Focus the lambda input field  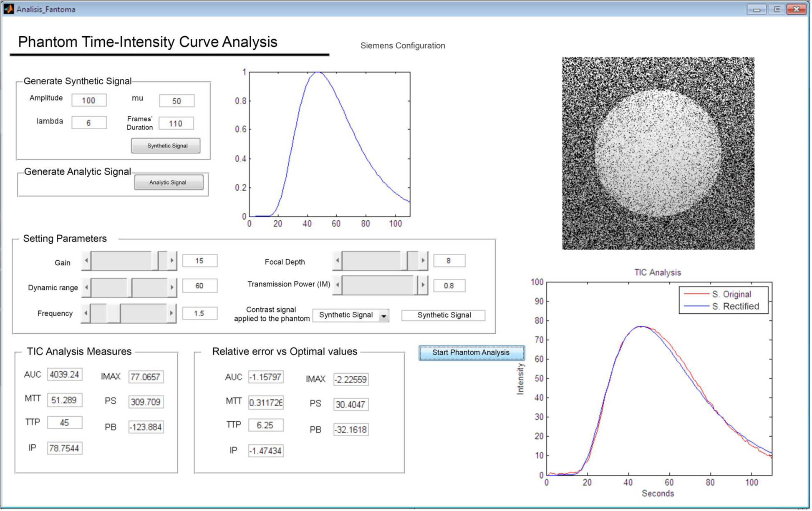tap(89, 123)
